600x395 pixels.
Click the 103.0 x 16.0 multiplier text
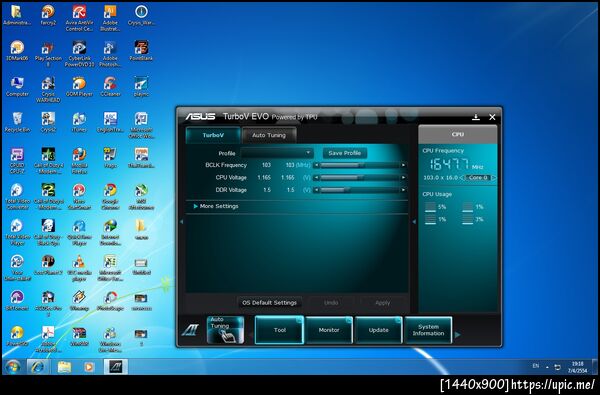[440, 178]
